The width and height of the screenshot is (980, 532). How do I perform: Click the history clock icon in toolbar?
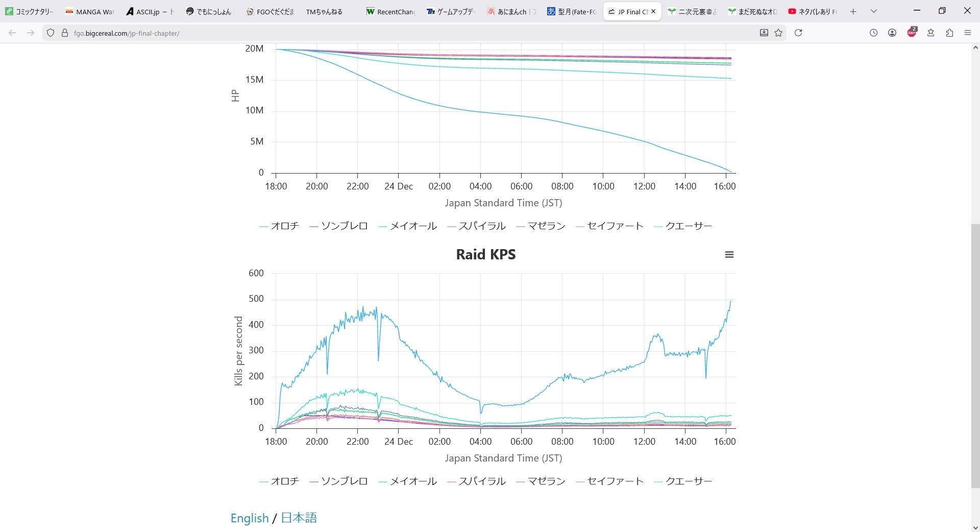point(873,33)
